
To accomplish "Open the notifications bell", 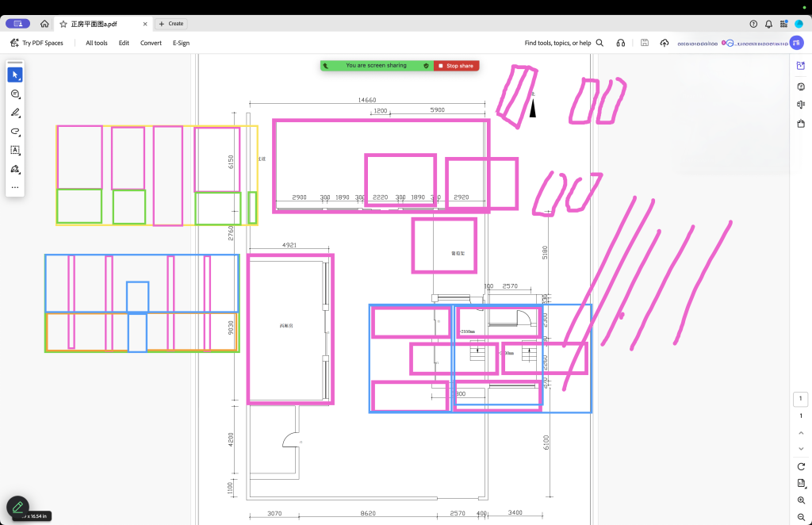I will 768,24.
